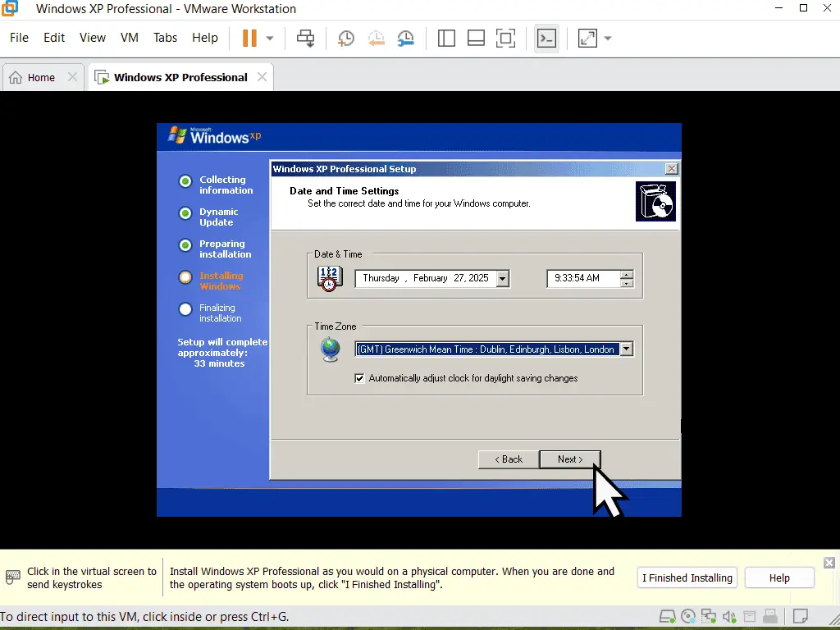
Task: Click the keyboard icon in hint bar
Action: tap(13, 577)
